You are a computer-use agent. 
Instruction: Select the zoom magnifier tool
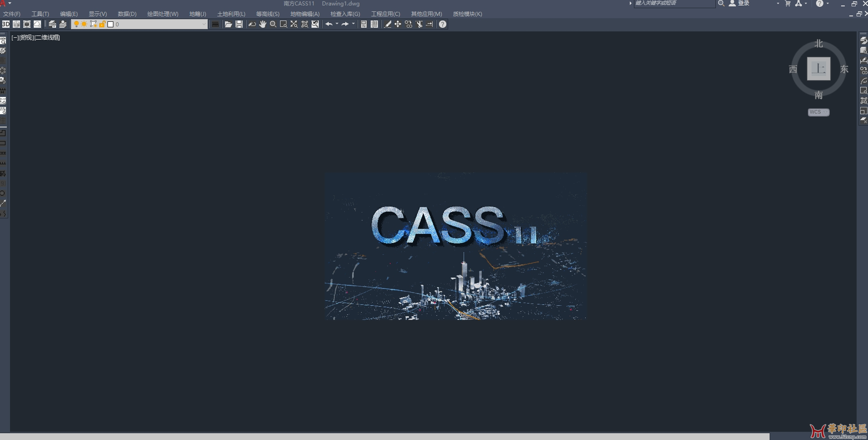[273, 24]
